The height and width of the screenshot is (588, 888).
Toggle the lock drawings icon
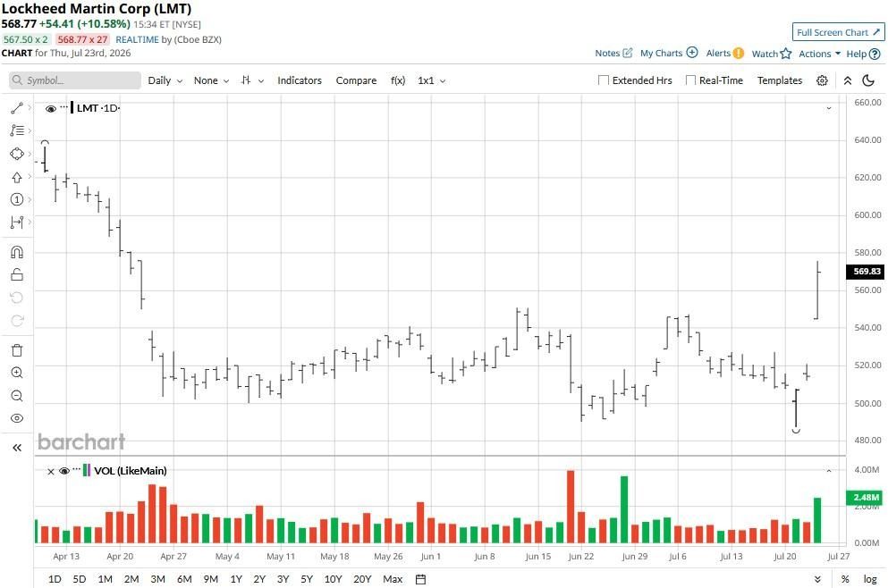(16, 274)
